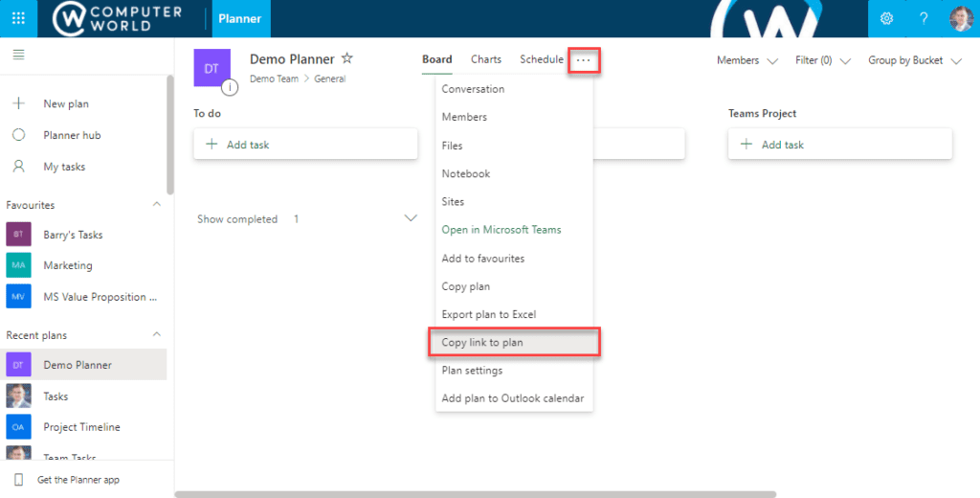Screen dimensions: 980x498
Task: Choose Copy plan menu item
Action: 514,286
